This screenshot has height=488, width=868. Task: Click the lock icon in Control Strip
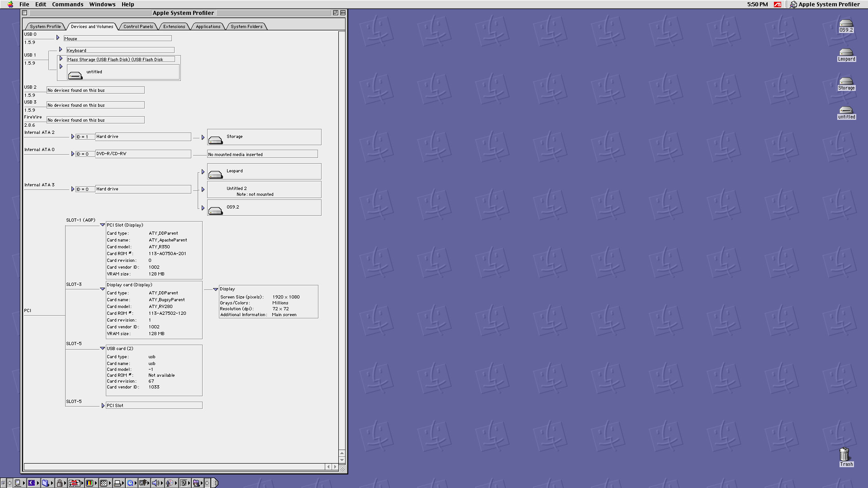pos(59,483)
